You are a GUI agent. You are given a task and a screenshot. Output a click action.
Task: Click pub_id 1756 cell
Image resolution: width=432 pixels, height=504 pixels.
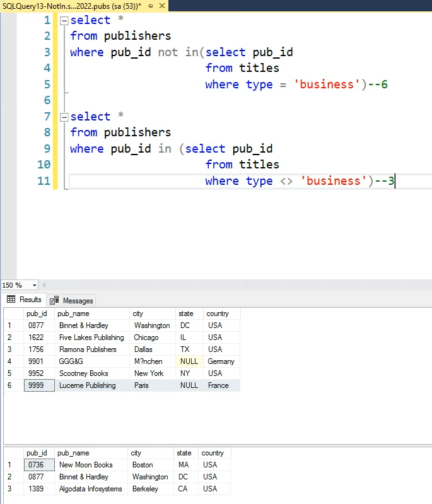pos(39,349)
